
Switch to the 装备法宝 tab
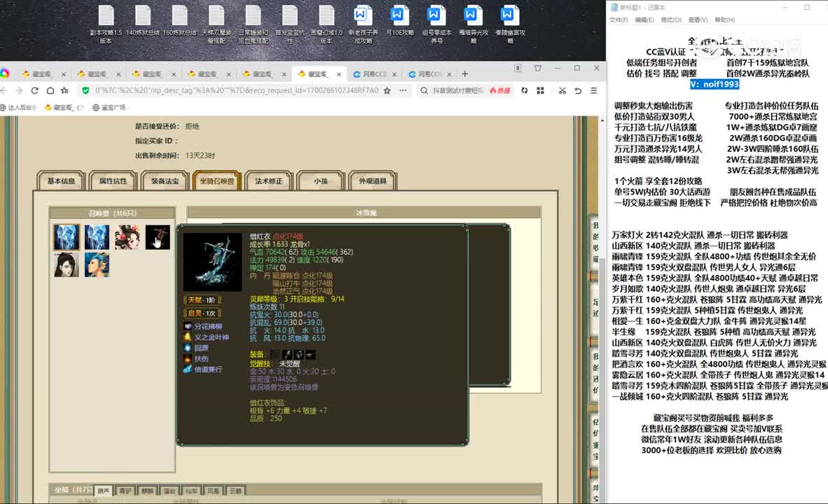coord(165,181)
